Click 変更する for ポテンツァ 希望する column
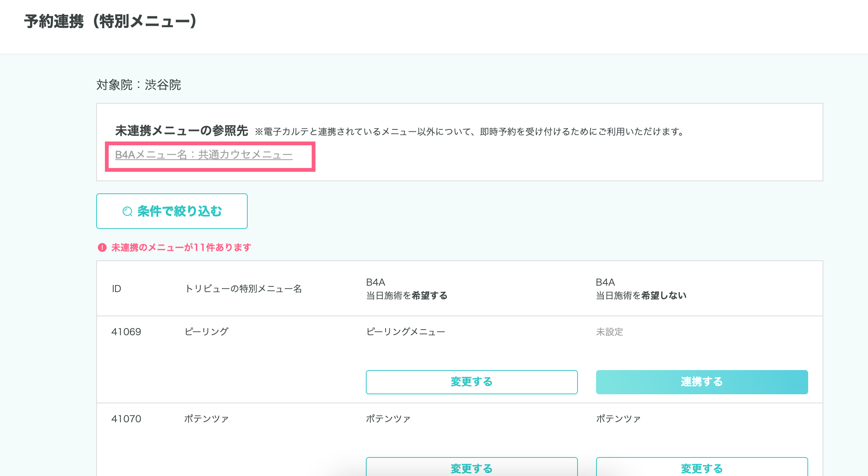868x476 pixels. pyautogui.click(x=471, y=468)
